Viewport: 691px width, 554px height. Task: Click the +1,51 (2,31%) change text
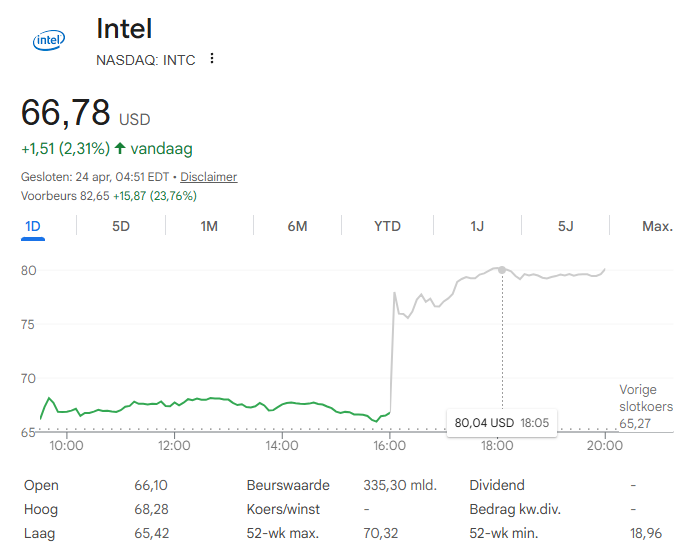(x=65, y=149)
